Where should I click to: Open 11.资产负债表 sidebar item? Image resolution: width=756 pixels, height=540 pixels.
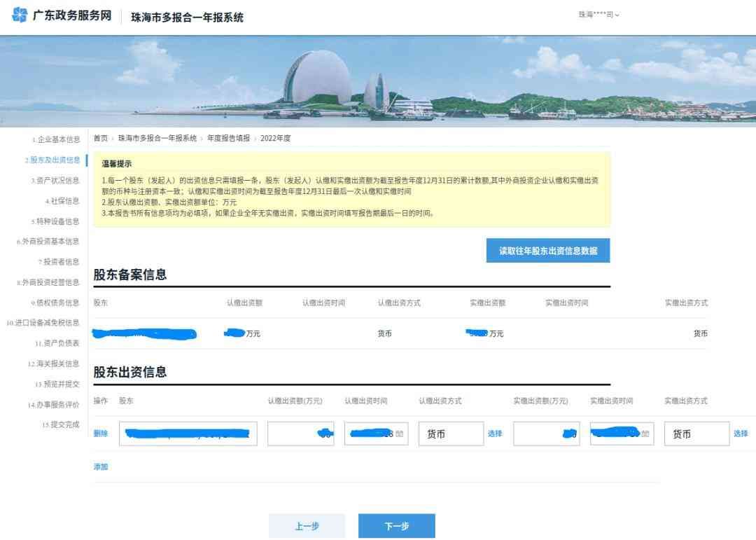[57, 343]
